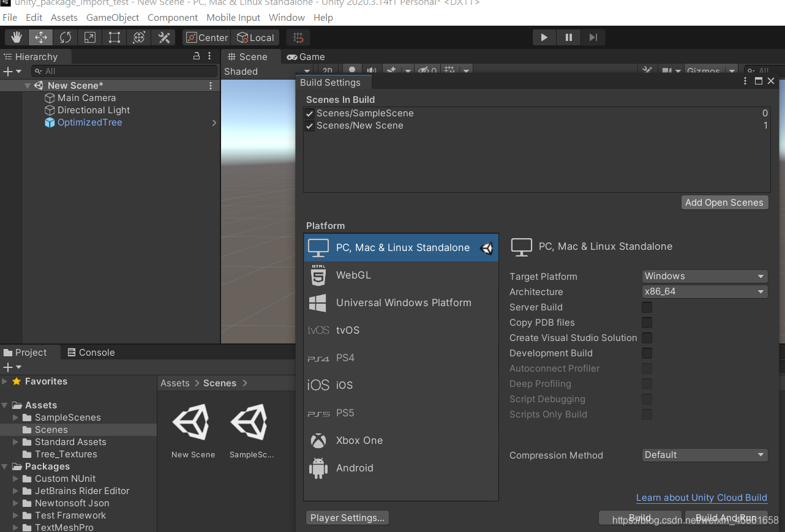
Task: Open the File menu
Action: 10,17
